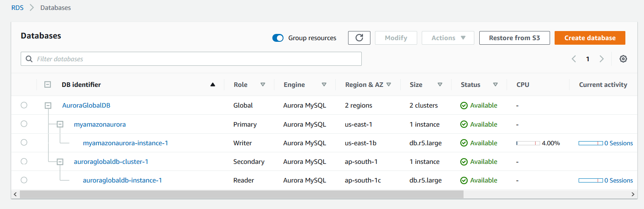
Task: Sort DB identifier column ascending arrow
Action: (x=213, y=84)
